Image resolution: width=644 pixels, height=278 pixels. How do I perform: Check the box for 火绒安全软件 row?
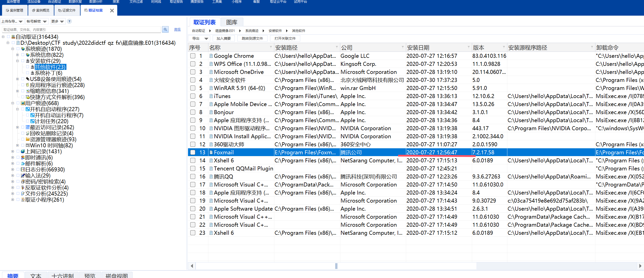[x=193, y=80]
